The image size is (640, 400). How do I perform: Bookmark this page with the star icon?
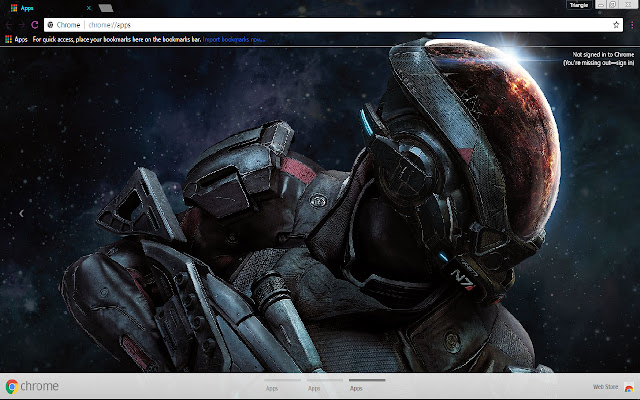[x=616, y=25]
